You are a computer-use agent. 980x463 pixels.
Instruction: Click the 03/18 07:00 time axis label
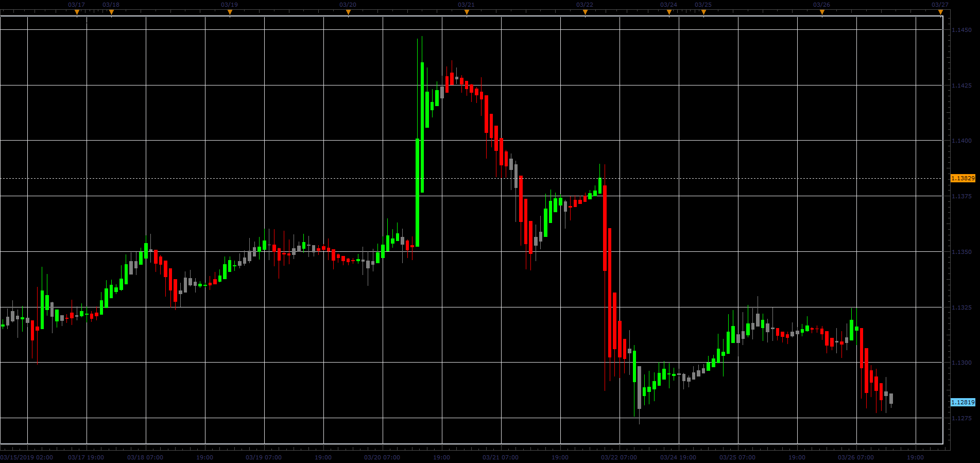tap(145, 457)
